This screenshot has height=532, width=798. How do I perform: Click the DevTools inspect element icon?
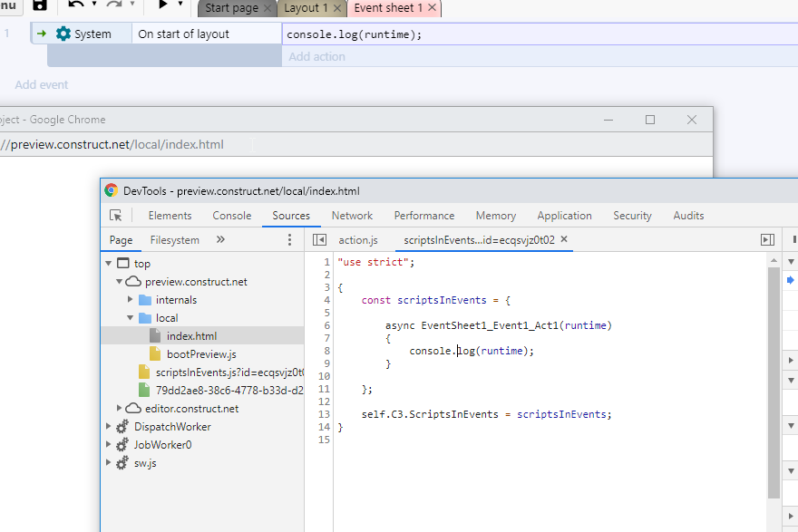(116, 216)
